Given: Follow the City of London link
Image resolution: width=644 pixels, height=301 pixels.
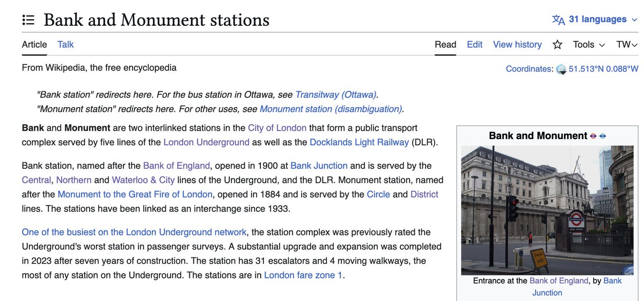Looking at the screenshot, I should 277,128.
